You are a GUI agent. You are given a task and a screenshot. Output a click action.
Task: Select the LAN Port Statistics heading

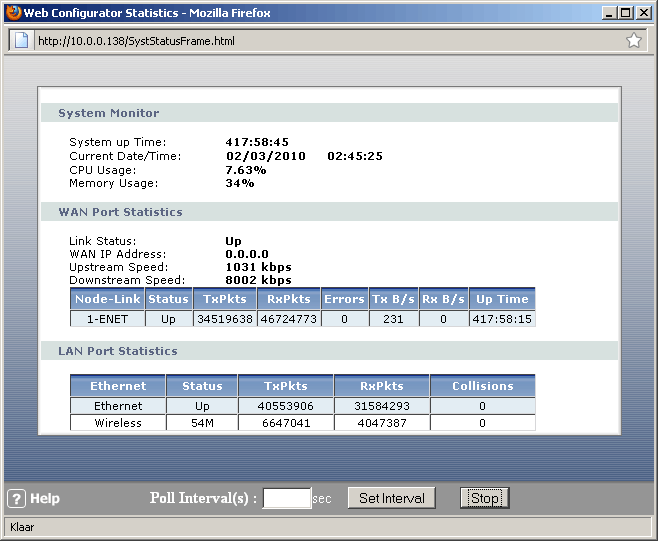(x=118, y=351)
